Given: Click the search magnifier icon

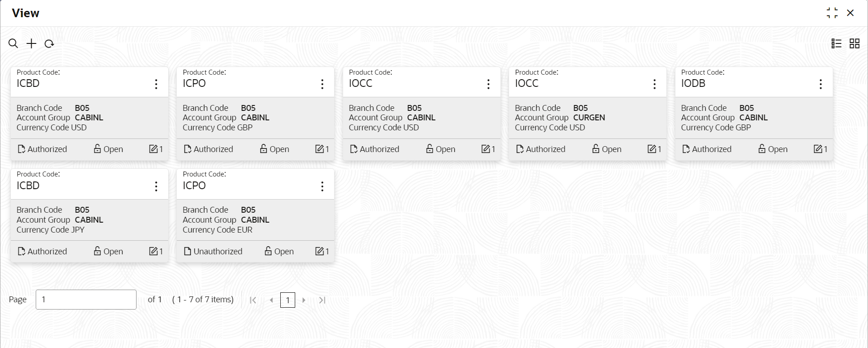Looking at the screenshot, I should pyautogui.click(x=14, y=43).
